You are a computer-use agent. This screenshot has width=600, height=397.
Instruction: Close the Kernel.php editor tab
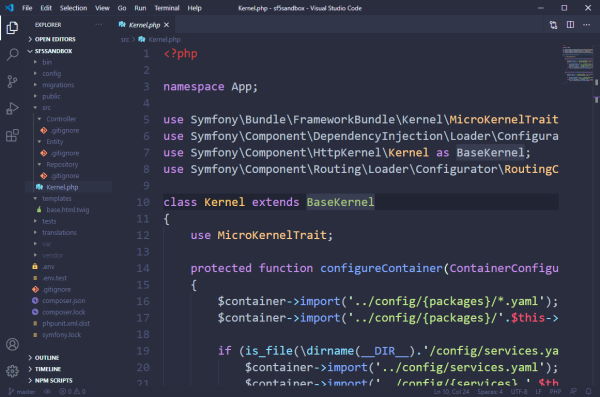pyautogui.click(x=166, y=25)
